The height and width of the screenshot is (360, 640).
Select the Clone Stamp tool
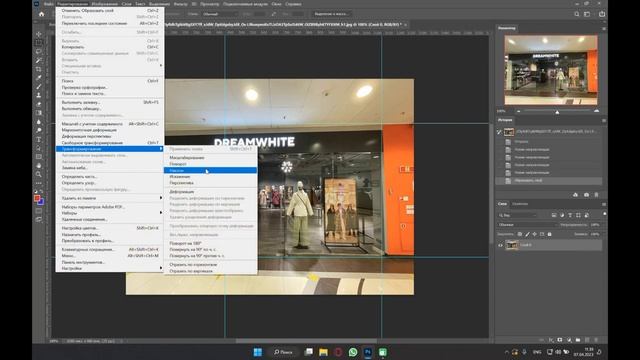point(39,95)
